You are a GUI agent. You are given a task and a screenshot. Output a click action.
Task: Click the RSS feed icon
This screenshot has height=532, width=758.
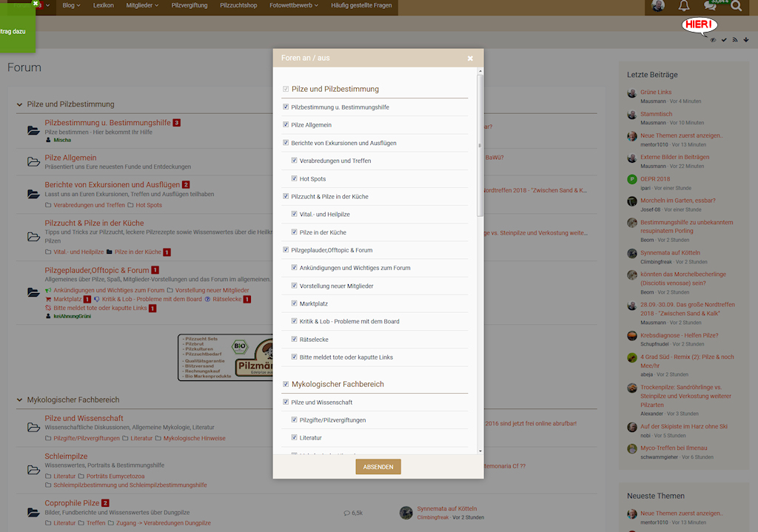[x=735, y=40]
